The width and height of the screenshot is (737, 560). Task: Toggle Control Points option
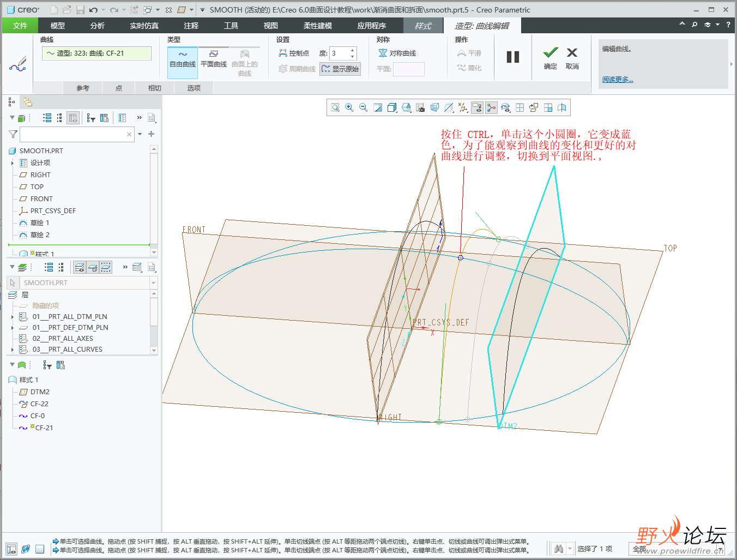click(294, 53)
